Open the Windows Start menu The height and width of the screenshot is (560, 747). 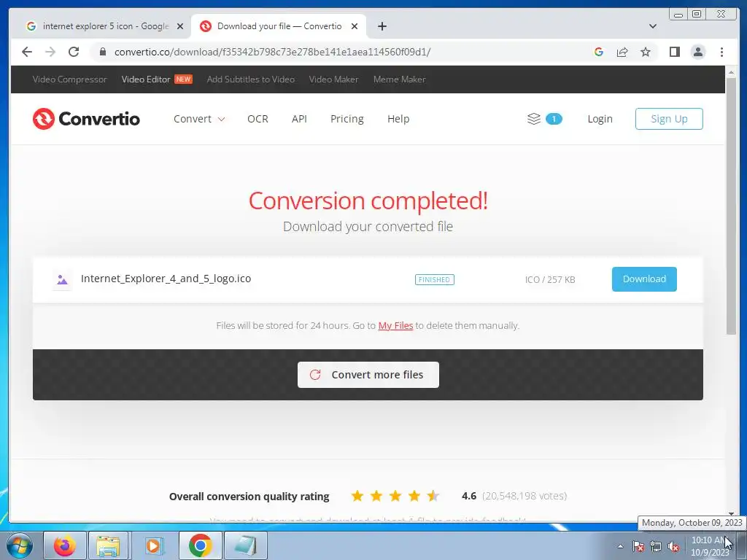coord(20,545)
